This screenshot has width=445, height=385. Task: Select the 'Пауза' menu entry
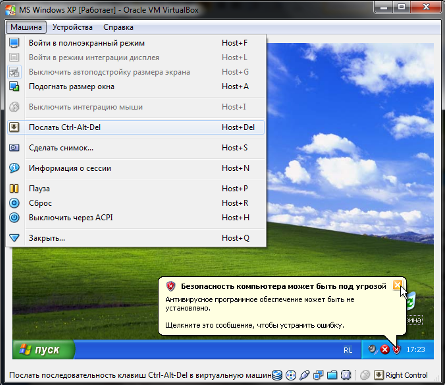[136, 188]
